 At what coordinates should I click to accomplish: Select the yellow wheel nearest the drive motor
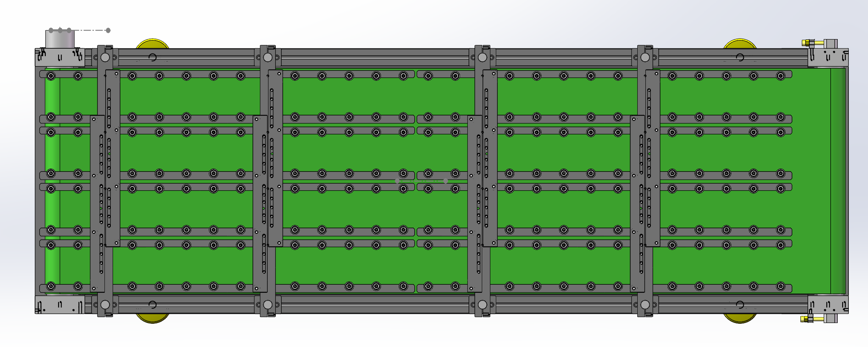[x=152, y=44]
